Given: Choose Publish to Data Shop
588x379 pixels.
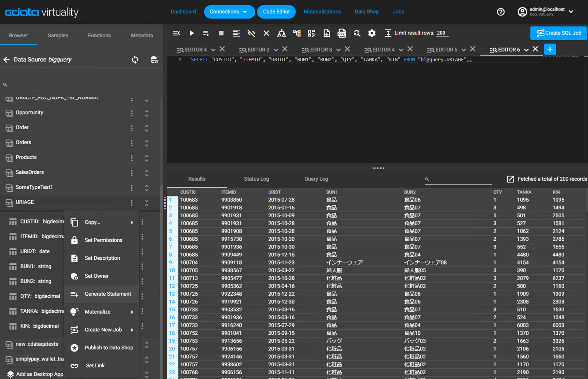Looking at the screenshot, I should pos(109,348).
